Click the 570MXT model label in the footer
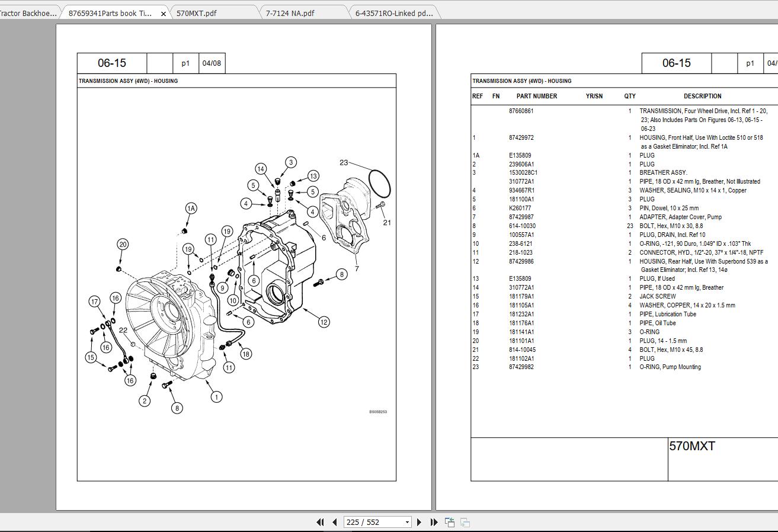Viewport: 778px width, 532px height. tap(691, 446)
